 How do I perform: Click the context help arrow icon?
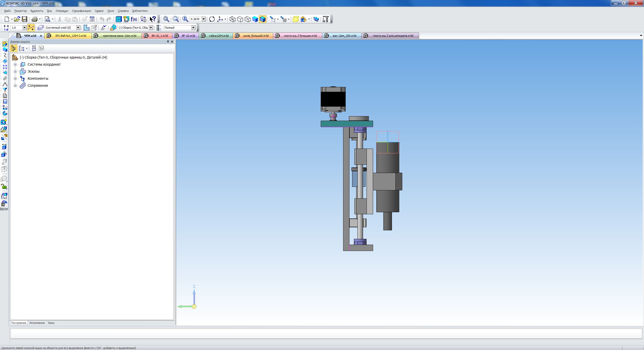(153, 19)
